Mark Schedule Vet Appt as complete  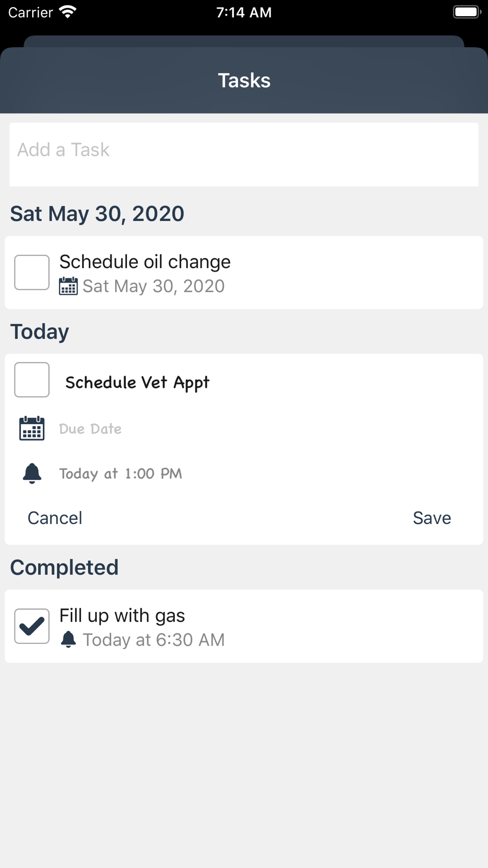point(32,380)
